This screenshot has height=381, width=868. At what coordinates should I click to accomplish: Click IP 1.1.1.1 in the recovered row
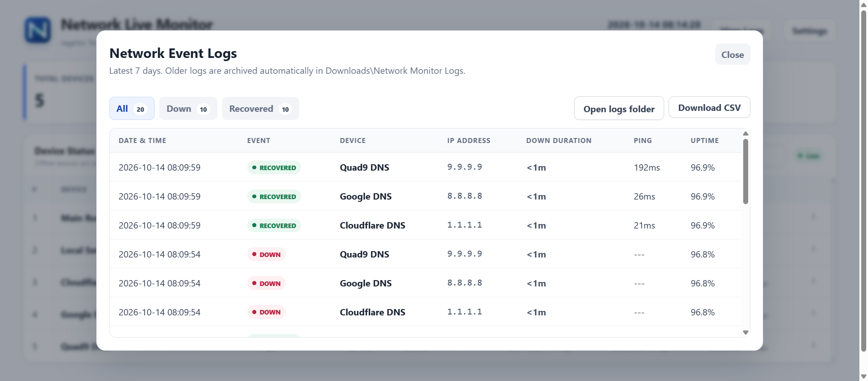(465, 225)
